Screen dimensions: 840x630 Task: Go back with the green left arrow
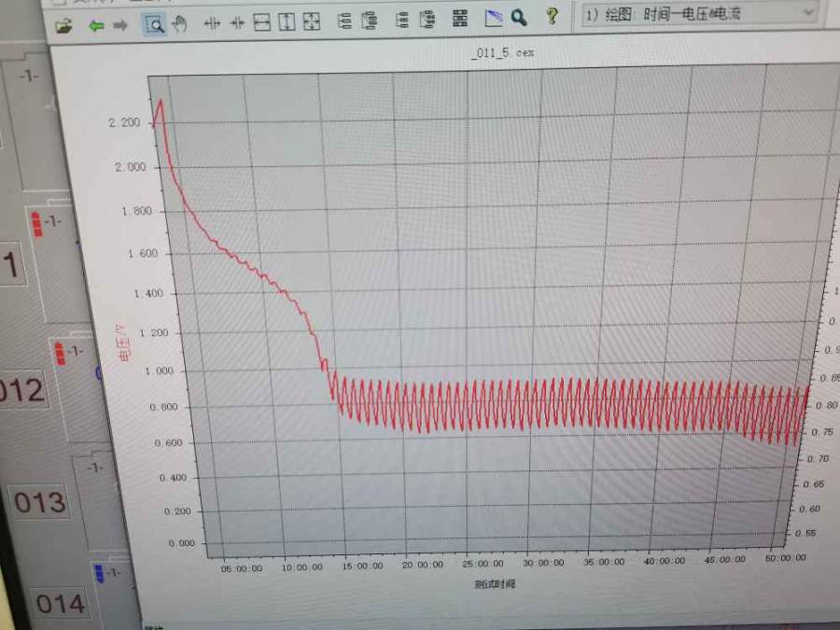[95, 24]
